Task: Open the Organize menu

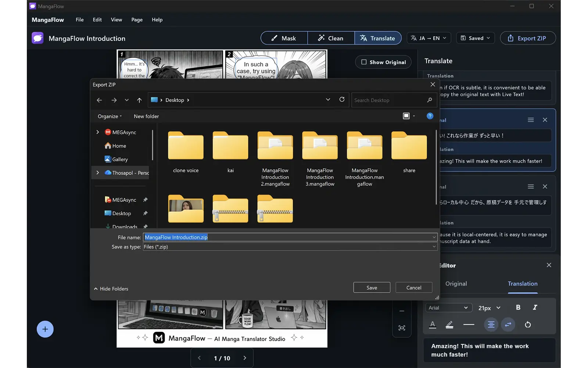Action: pyautogui.click(x=110, y=116)
